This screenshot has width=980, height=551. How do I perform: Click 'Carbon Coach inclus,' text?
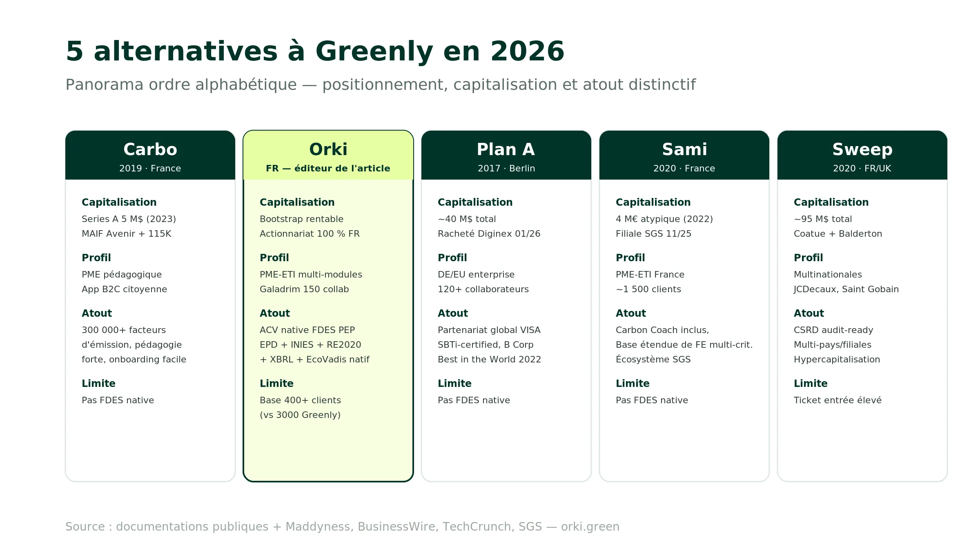point(663,330)
